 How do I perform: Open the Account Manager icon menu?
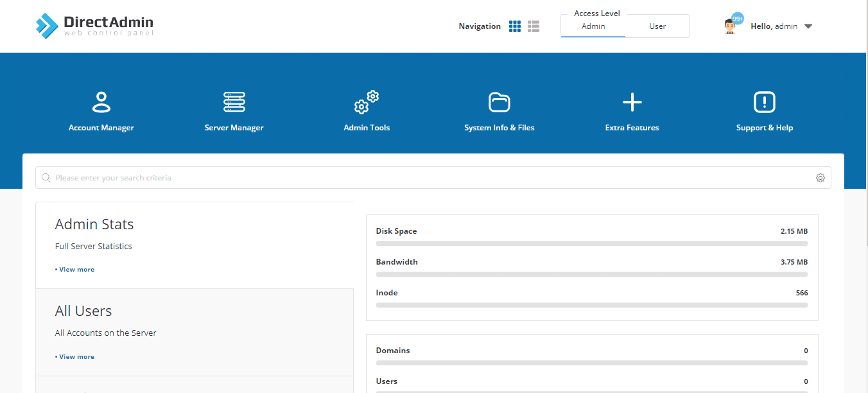click(101, 102)
